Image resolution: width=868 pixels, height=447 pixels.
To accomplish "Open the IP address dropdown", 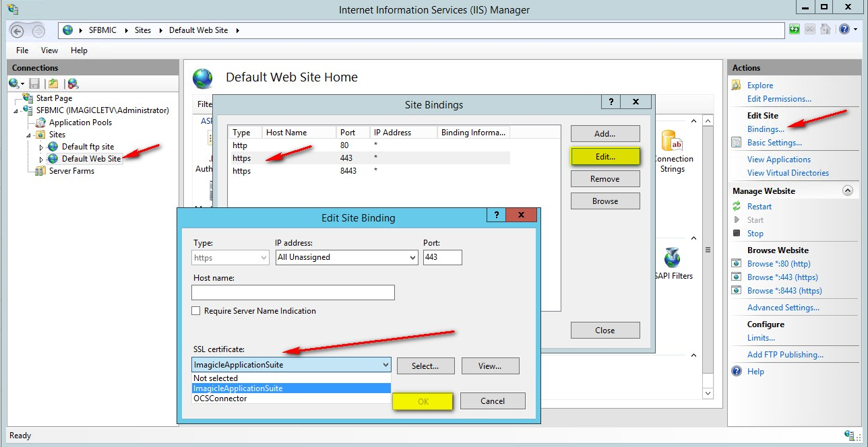I will click(412, 257).
